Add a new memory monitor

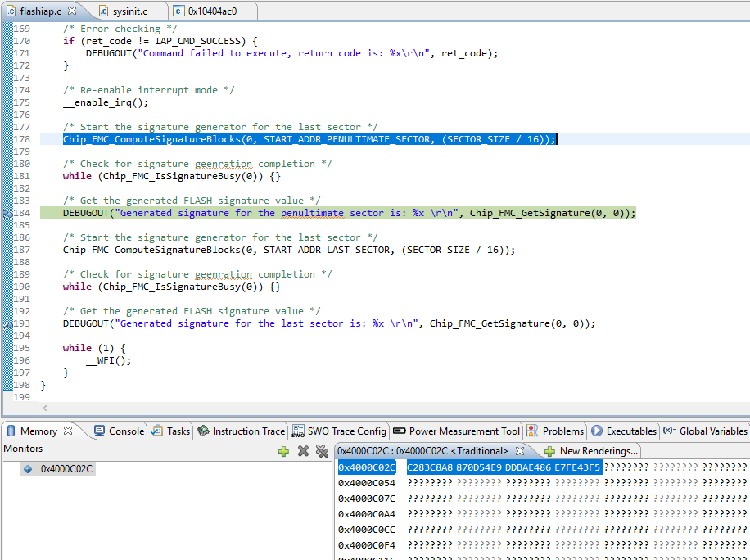[283, 451]
